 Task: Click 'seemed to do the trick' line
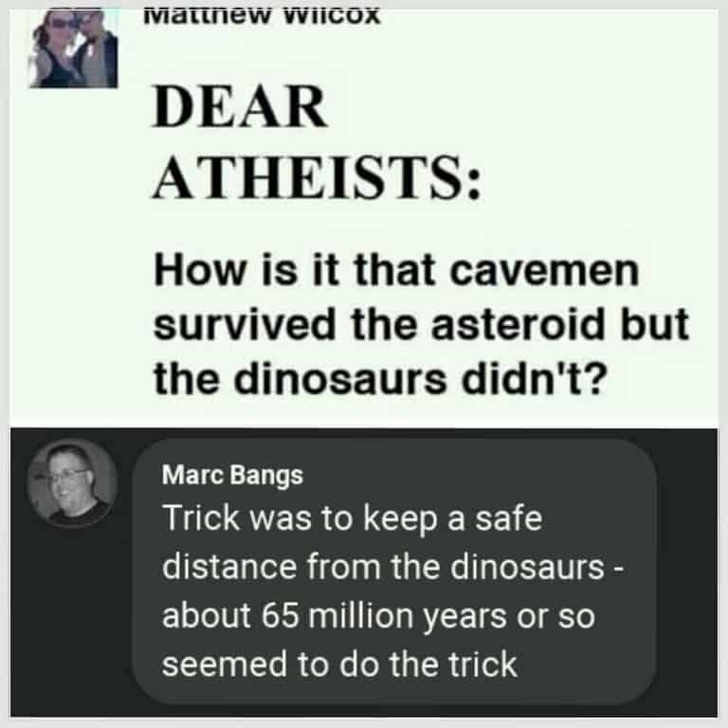tap(340, 664)
